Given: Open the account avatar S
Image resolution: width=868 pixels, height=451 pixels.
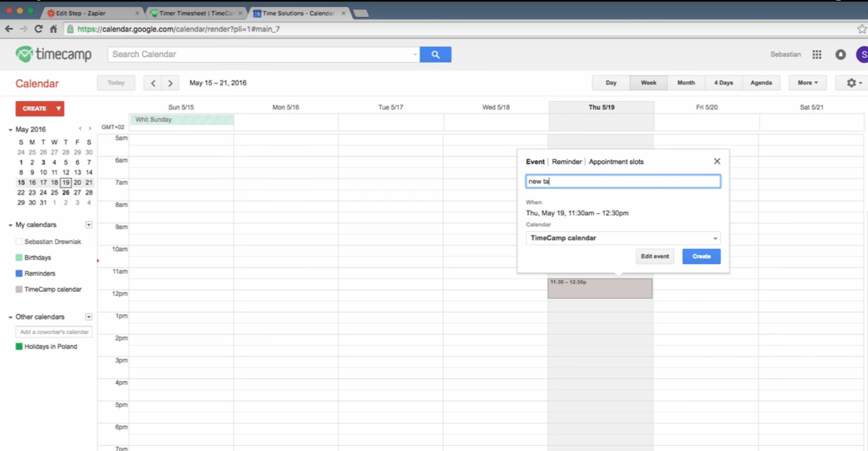Looking at the screenshot, I should [863, 54].
